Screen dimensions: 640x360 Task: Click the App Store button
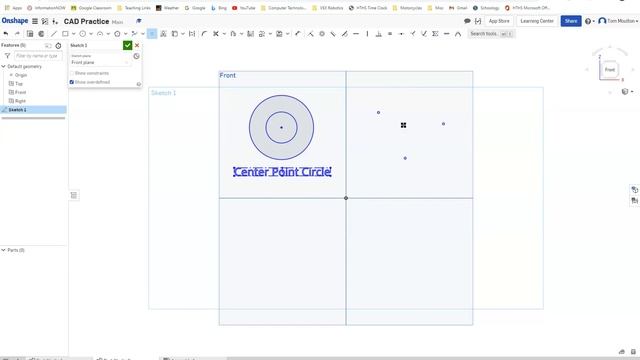499,21
